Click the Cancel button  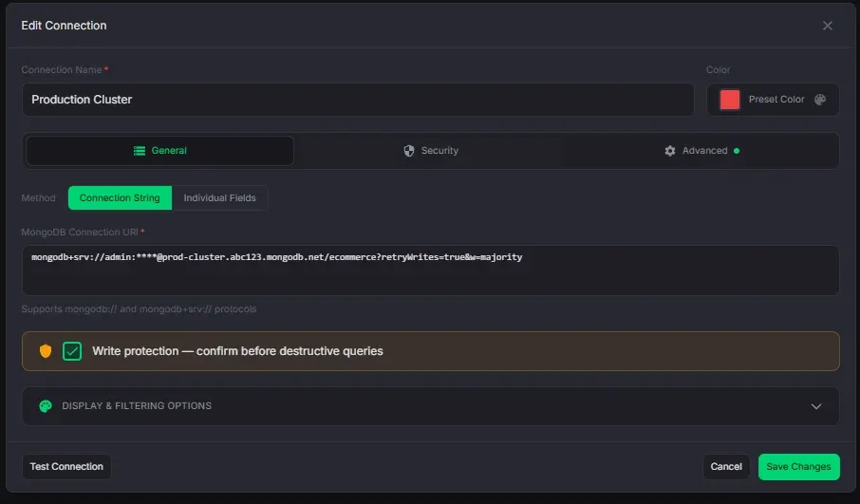coord(725,467)
